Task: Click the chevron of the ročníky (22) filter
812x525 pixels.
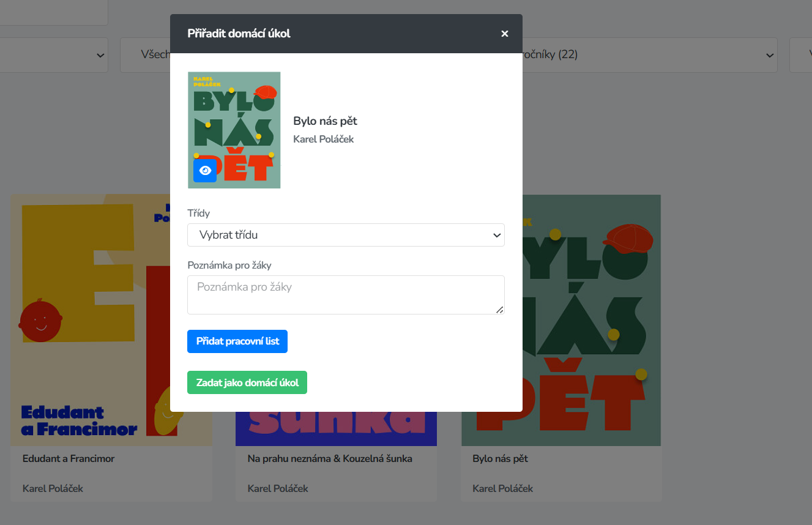Action: pos(769,55)
